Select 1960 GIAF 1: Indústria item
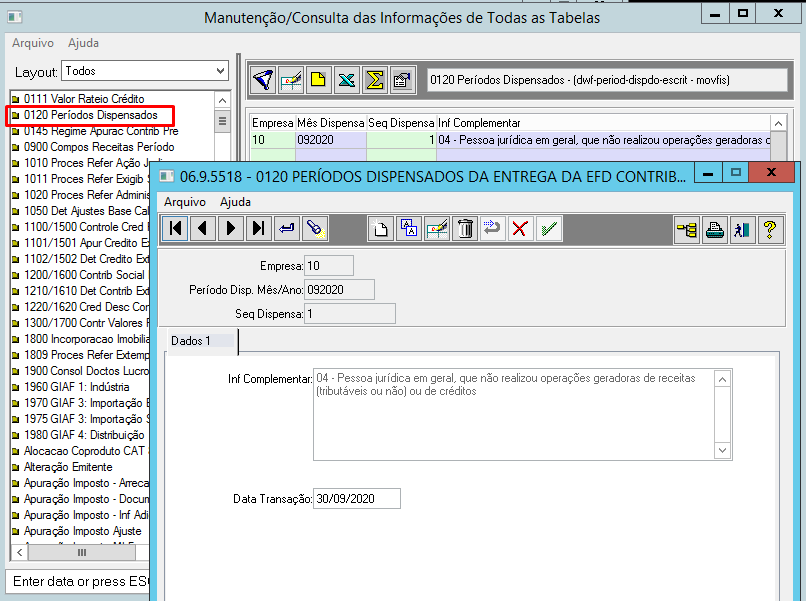 (x=71, y=387)
